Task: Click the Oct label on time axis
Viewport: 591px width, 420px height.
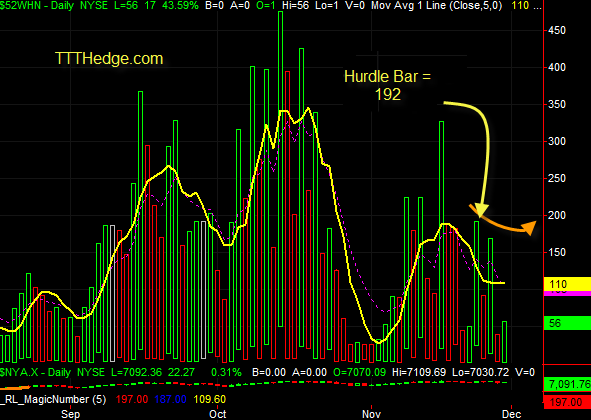Action: point(218,414)
